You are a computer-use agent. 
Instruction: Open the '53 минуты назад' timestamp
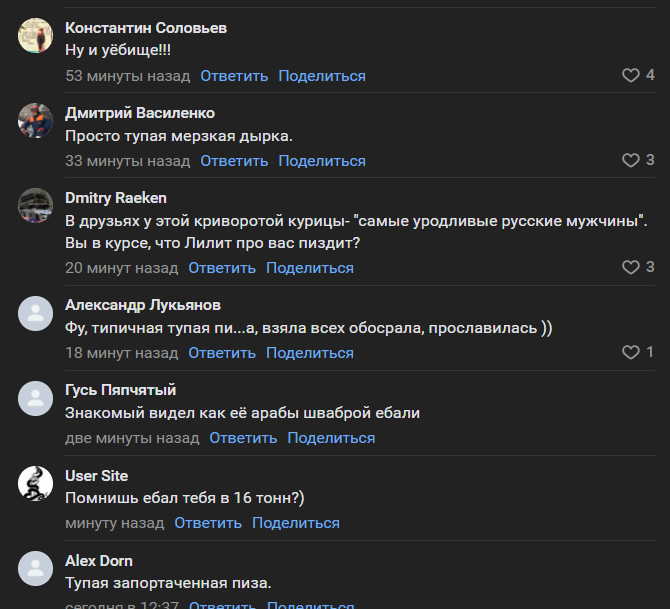click(127, 76)
